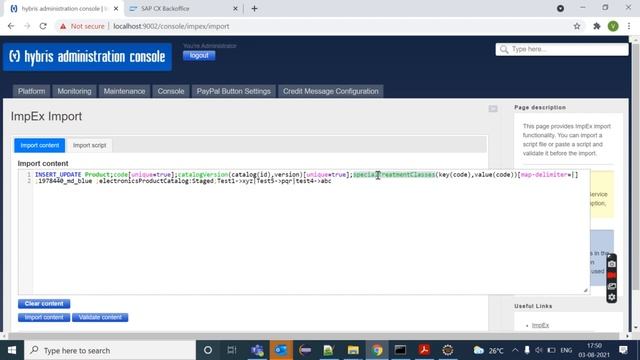The height and width of the screenshot is (360, 640).
Task: Switch to the Import script tab
Action: tap(89, 145)
